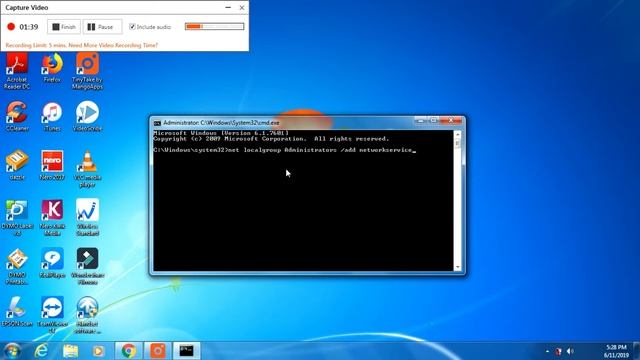Click the Need More Video Recording Time link
Image resolution: width=640 pixels, height=360 pixels.
point(113,45)
